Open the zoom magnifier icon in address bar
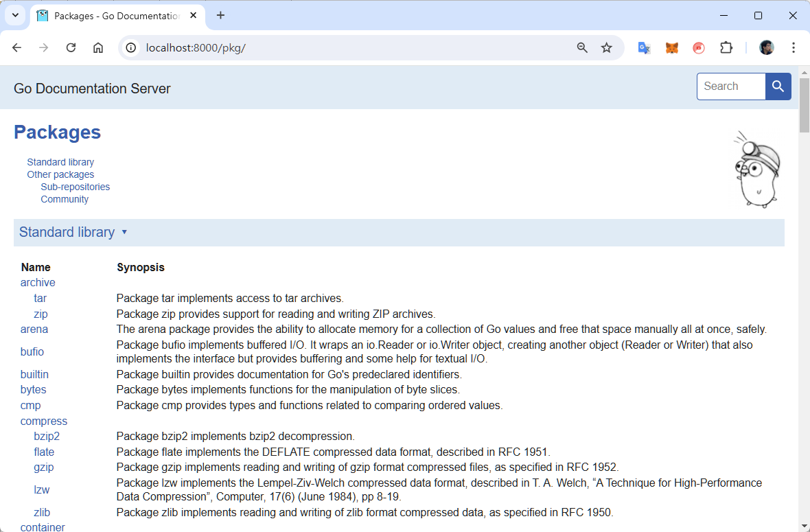This screenshot has width=810, height=532. coord(582,48)
